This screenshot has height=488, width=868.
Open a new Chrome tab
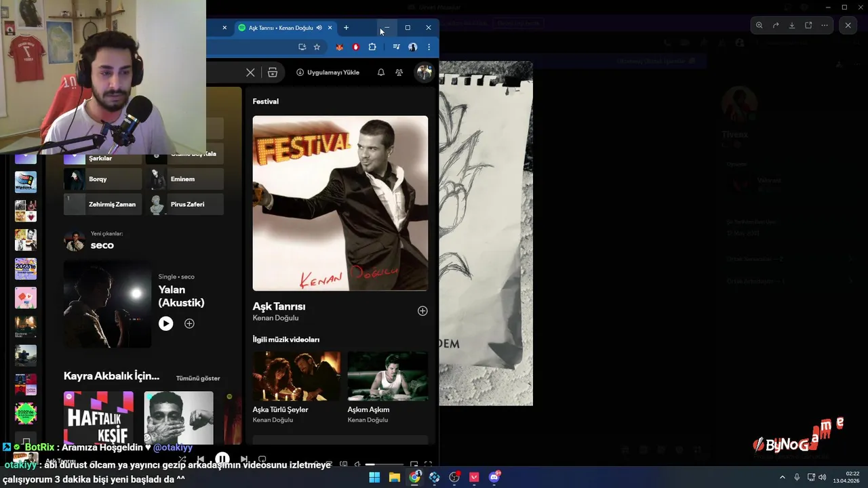[346, 28]
